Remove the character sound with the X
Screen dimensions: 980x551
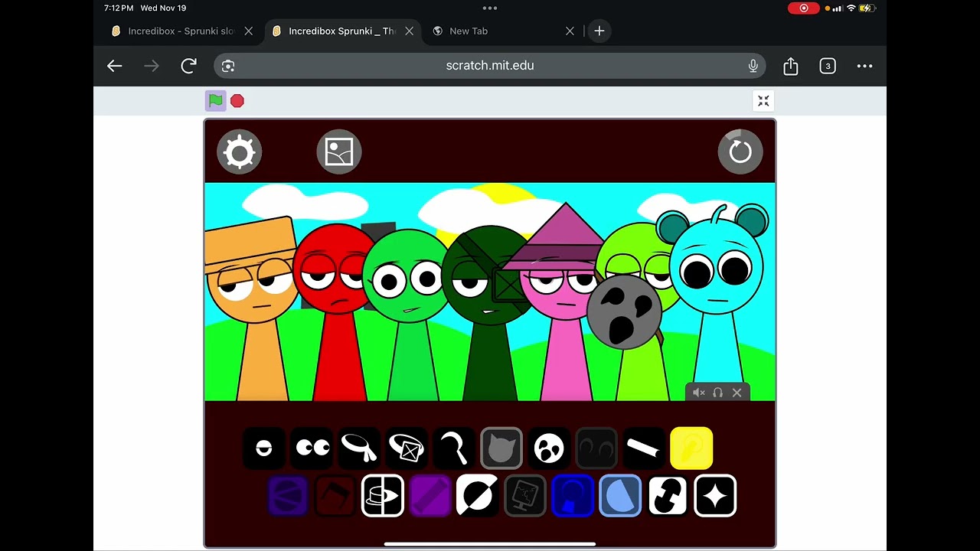[737, 393]
